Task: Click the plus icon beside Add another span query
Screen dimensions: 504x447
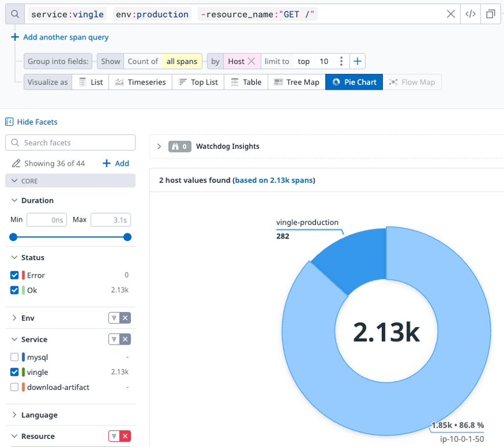Action: pyautogui.click(x=15, y=37)
